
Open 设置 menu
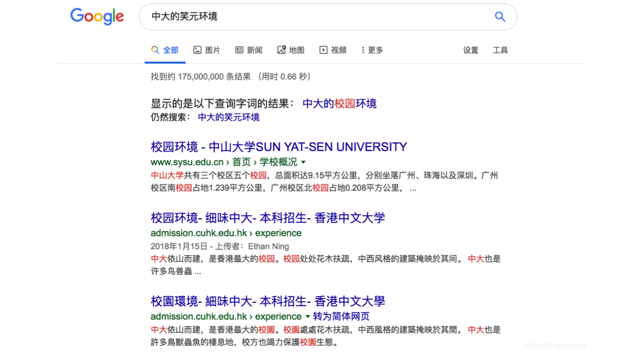coord(471,50)
